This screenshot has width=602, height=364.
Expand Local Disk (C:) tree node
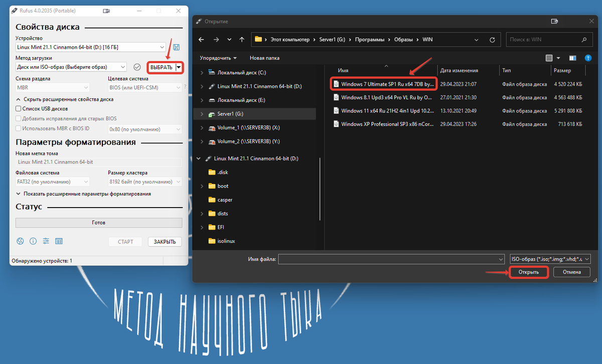point(202,73)
